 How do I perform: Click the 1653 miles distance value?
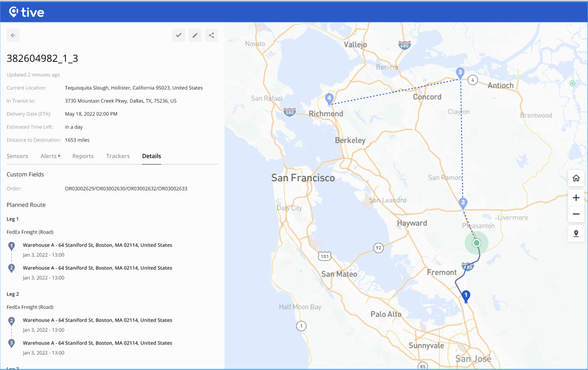point(77,140)
